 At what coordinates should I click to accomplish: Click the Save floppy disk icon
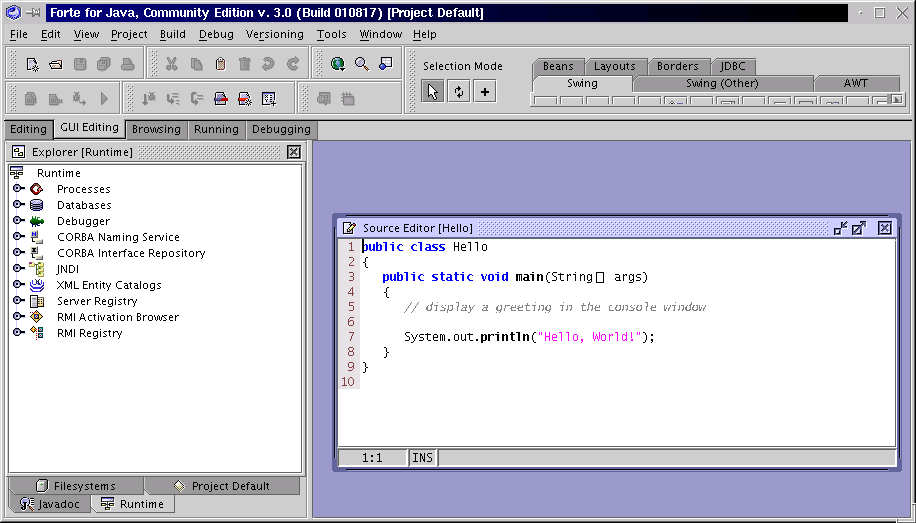click(x=80, y=64)
